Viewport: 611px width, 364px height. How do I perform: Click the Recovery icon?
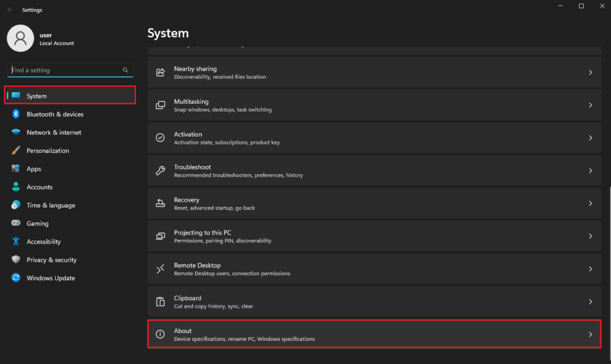pos(160,203)
